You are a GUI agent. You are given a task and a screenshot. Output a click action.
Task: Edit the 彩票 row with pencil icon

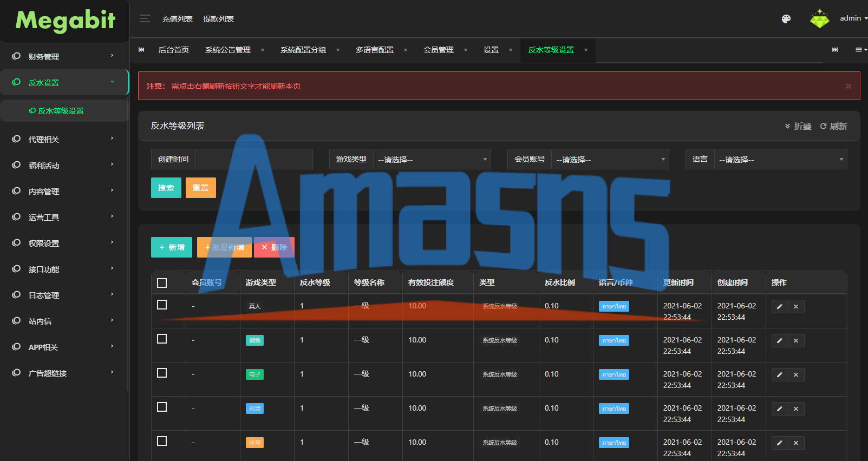[x=780, y=409]
